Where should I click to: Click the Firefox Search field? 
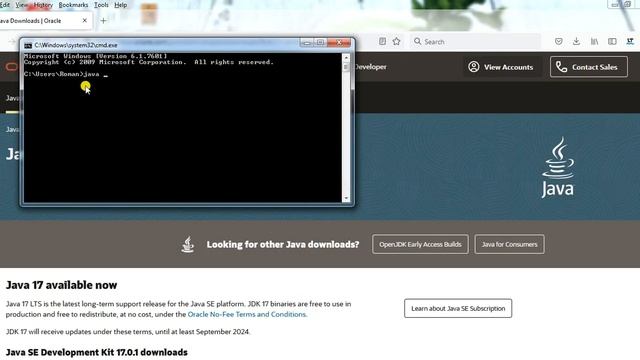click(x=476, y=42)
